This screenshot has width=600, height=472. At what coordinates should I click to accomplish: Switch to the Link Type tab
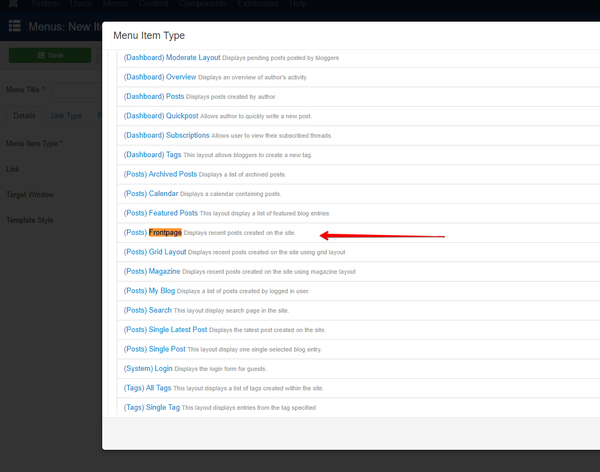point(67,116)
